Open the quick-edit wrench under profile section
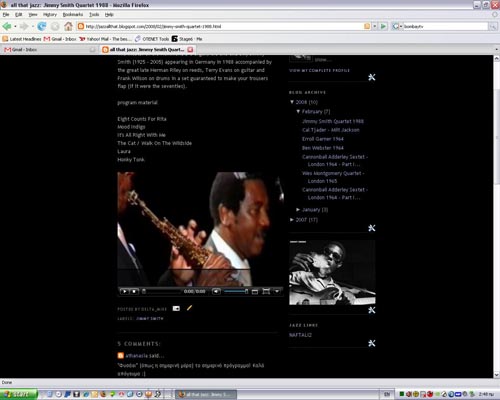Viewport: 500px width, 400px height. pyautogui.click(x=372, y=77)
